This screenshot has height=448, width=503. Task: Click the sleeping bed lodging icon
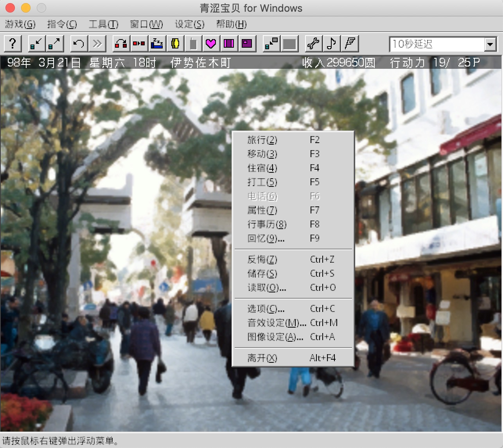coord(157,43)
